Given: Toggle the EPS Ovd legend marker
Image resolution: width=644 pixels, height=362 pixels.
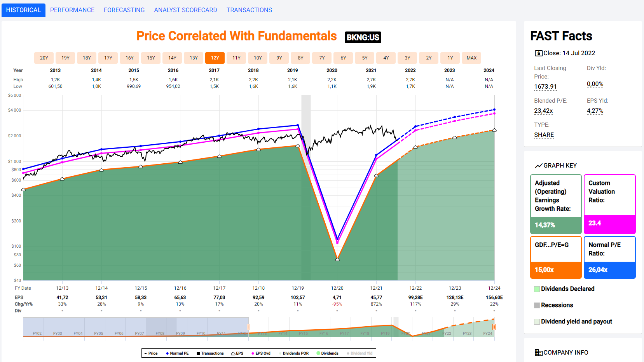Looking at the screenshot, I should [253, 353].
